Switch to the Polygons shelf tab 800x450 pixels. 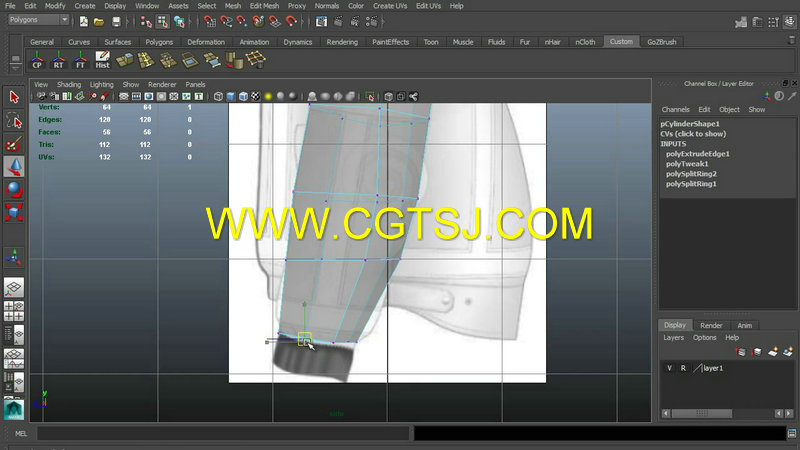point(159,42)
